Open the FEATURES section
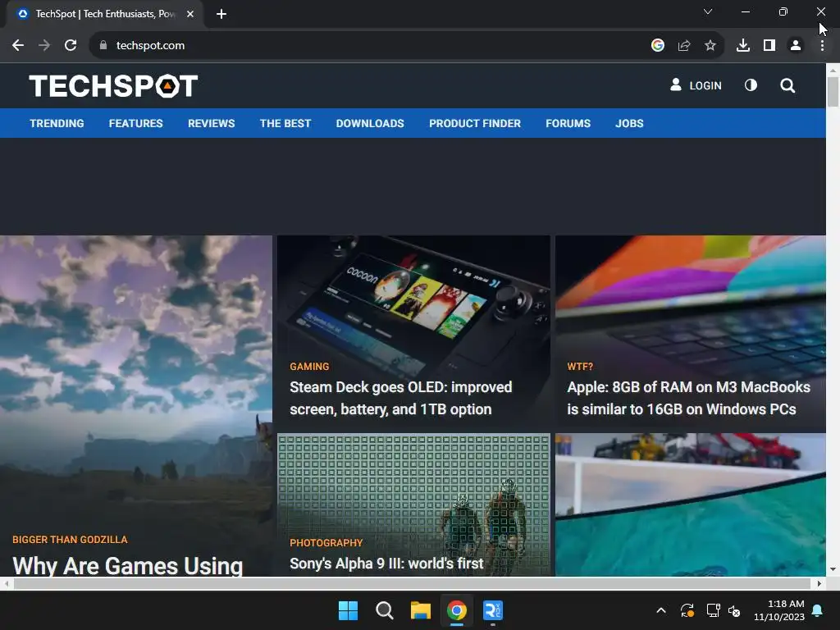This screenshot has height=630, width=840. pos(135,123)
